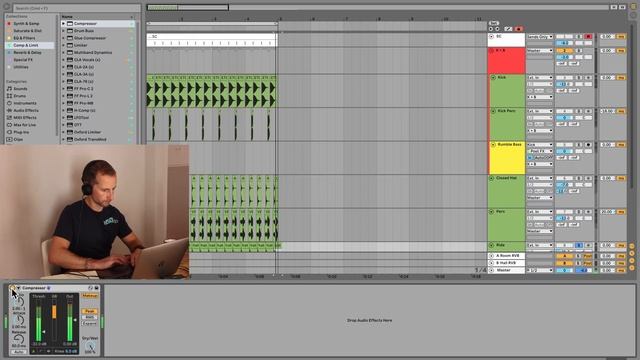
Task: Solo the Ride track
Action: 579,245
